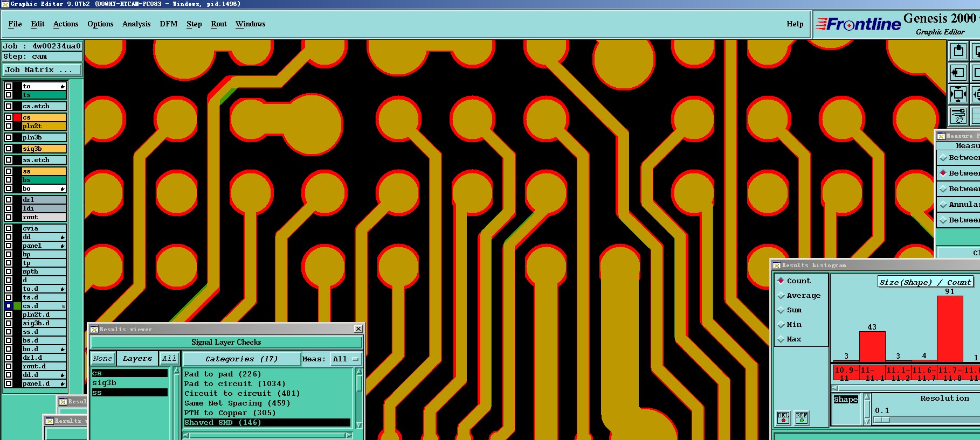
Task: Open the File menu
Action: [x=15, y=24]
